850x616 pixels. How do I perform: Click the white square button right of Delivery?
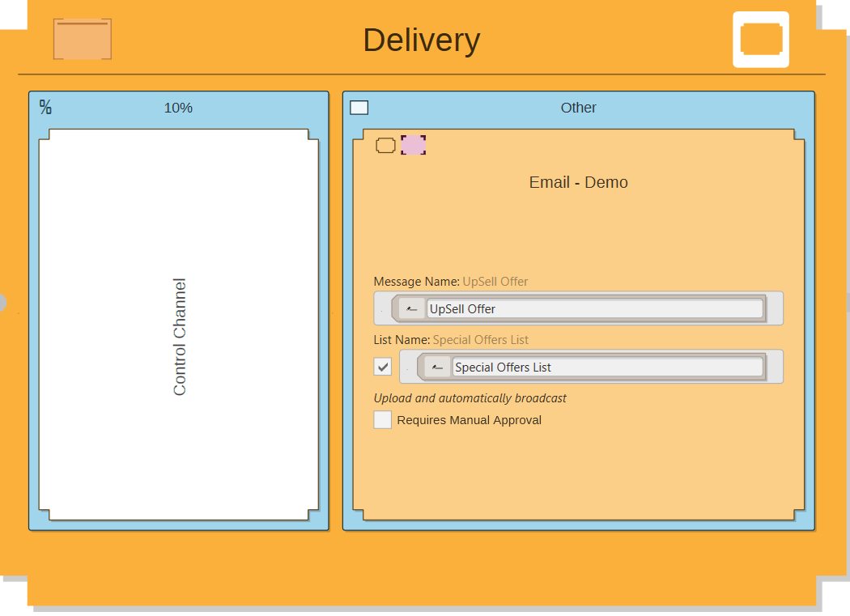tap(761, 40)
